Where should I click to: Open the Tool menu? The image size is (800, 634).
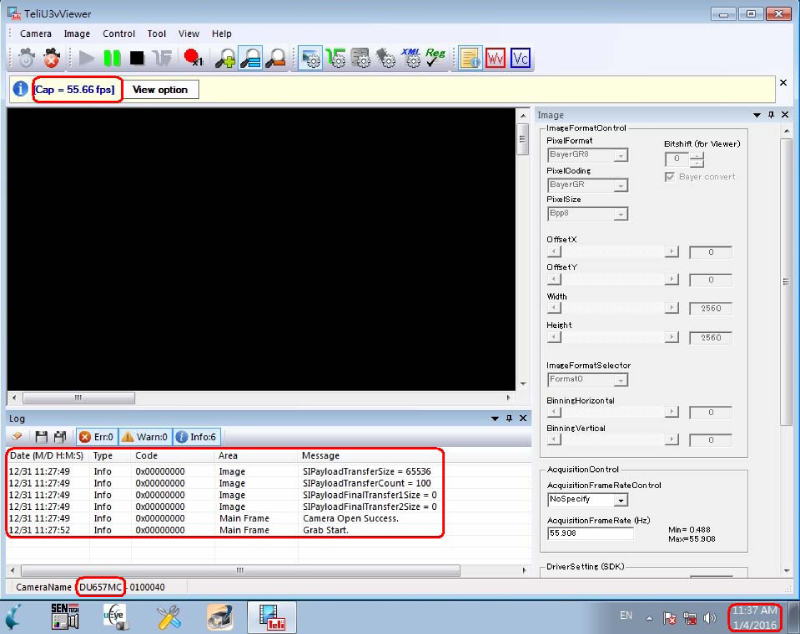click(156, 33)
